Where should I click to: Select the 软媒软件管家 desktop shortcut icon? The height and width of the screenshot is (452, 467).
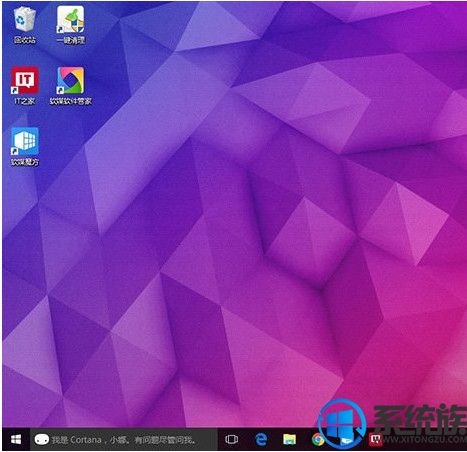click(70, 86)
